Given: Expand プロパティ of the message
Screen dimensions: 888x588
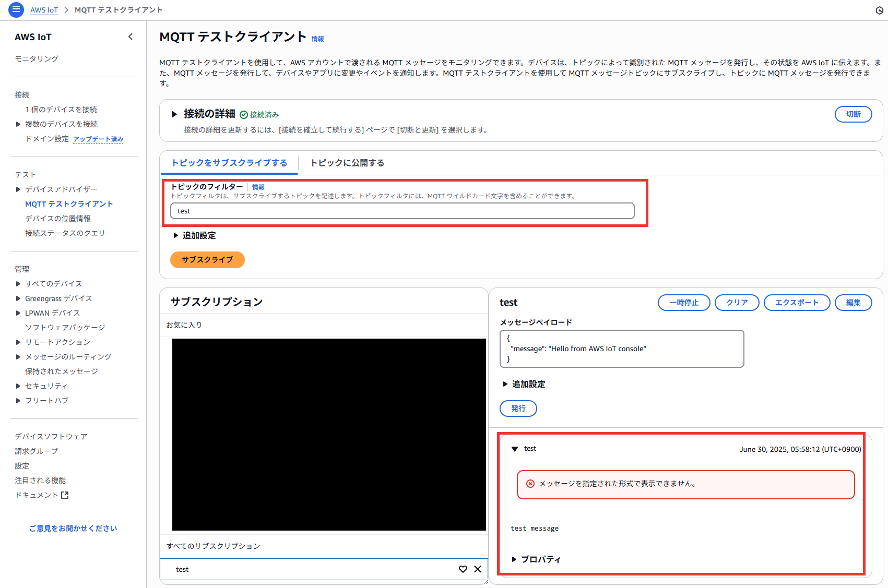Looking at the screenshot, I should [514, 559].
